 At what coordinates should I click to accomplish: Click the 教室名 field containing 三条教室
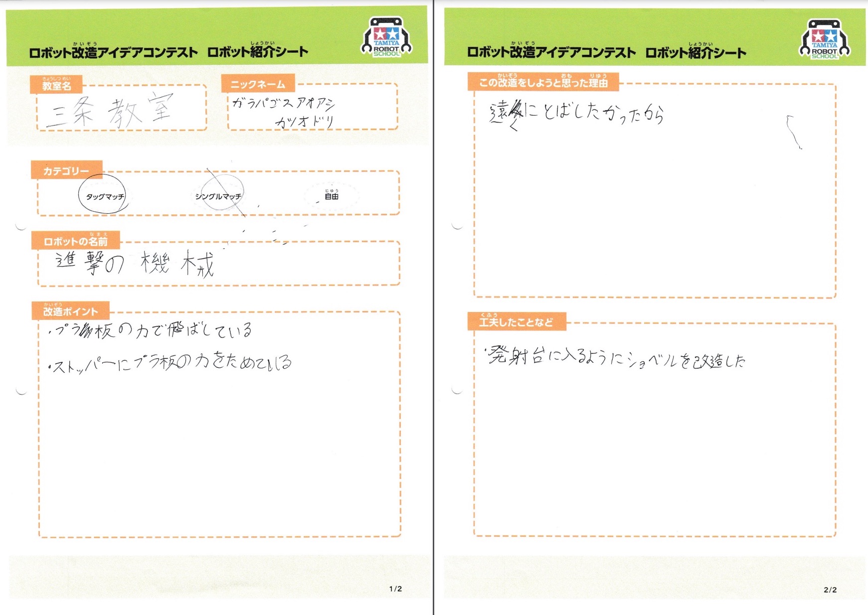[x=121, y=108]
